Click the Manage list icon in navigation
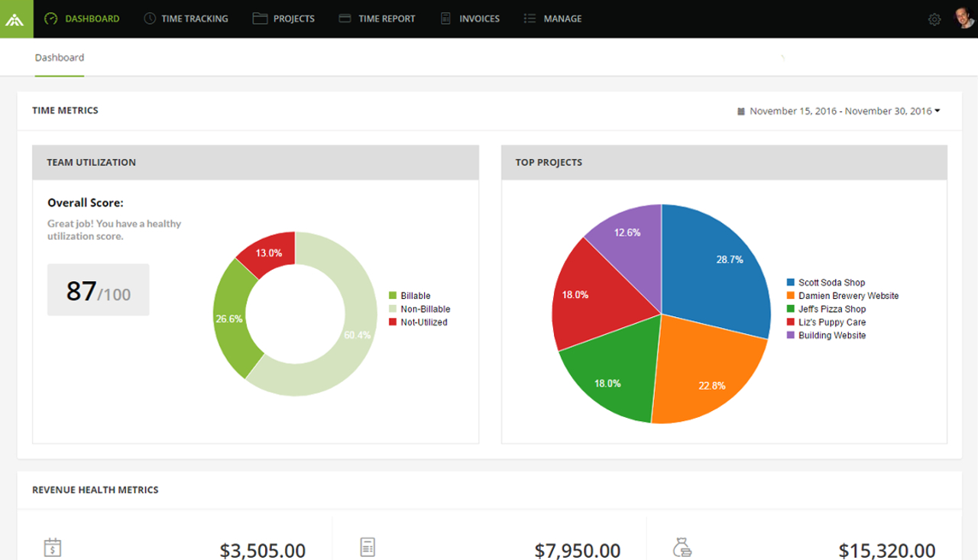This screenshot has height=560, width=978. pos(529,18)
